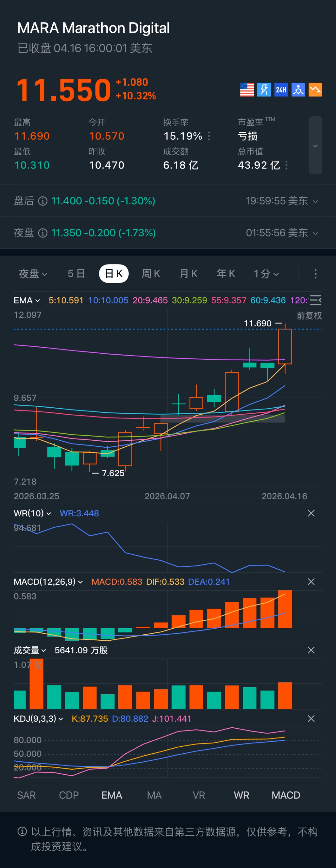Open the EMA indicator list settings icon
The width and height of the screenshot is (336, 868).
pyautogui.click(x=315, y=300)
